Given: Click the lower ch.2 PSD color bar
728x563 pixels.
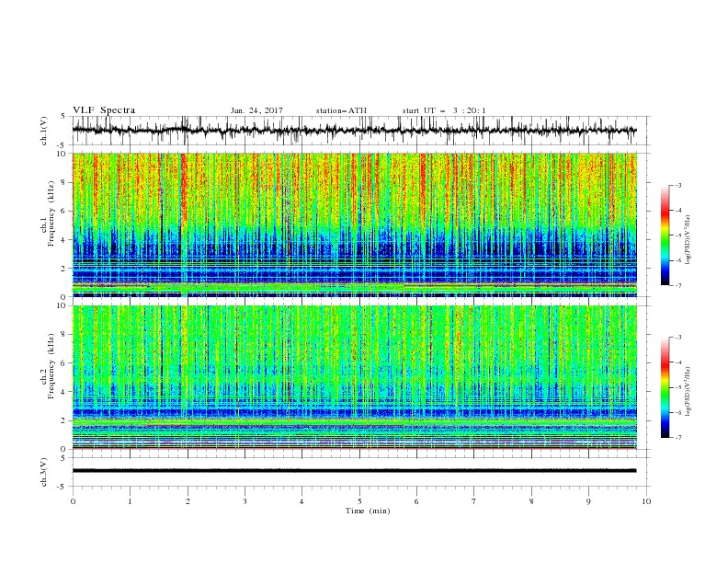Looking at the screenshot, I should click(665, 387).
